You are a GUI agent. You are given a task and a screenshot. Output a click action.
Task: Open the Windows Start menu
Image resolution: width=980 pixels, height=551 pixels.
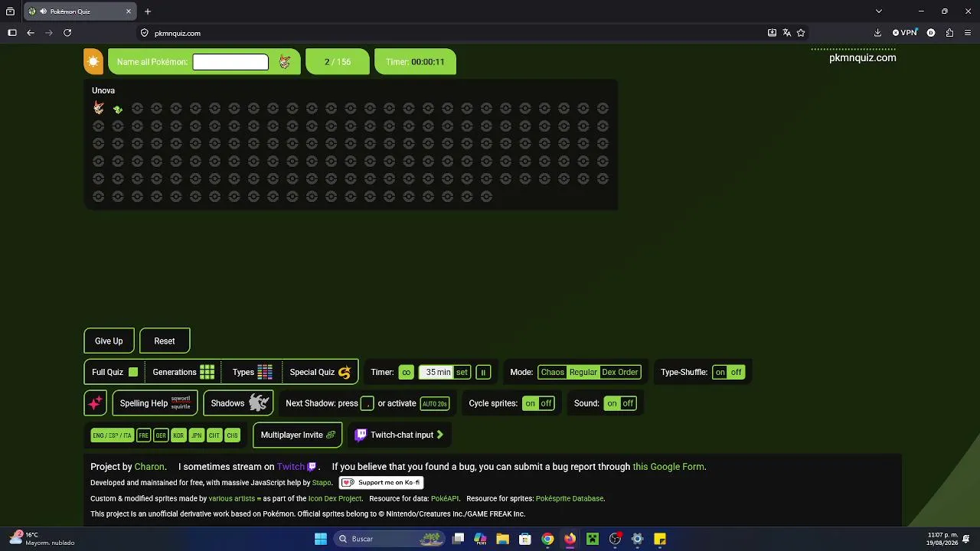point(321,539)
